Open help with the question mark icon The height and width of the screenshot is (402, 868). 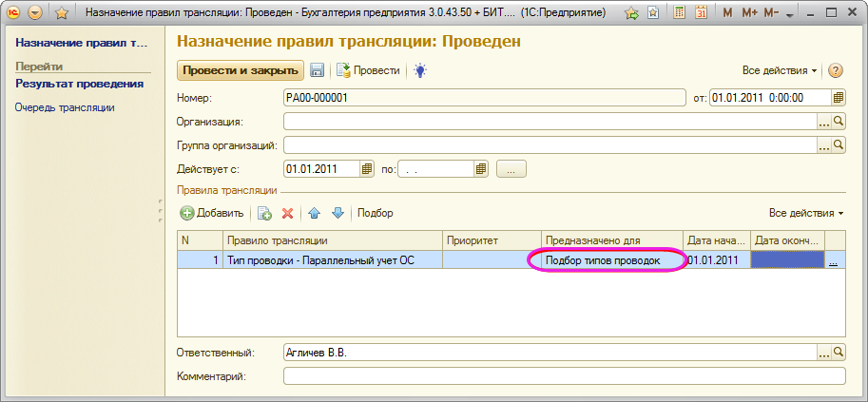pos(836,71)
